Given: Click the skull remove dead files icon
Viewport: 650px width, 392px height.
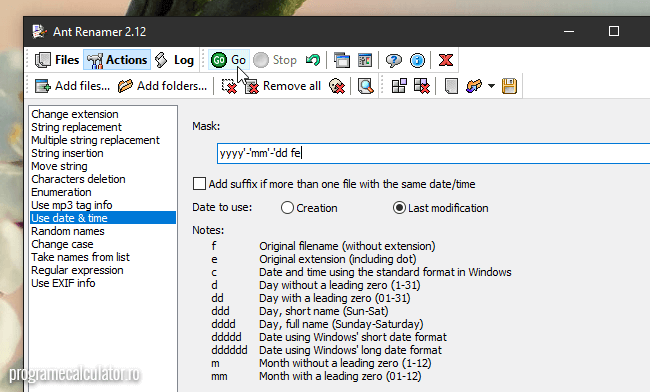Looking at the screenshot, I should tap(337, 86).
